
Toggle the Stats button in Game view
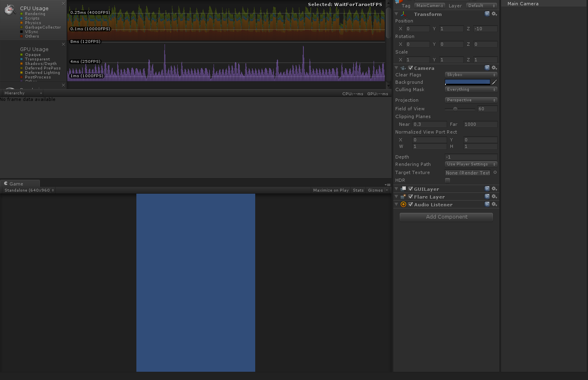(x=358, y=190)
